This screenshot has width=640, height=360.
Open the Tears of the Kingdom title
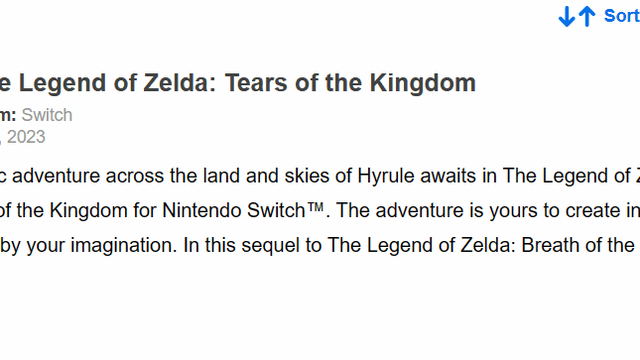click(238, 83)
